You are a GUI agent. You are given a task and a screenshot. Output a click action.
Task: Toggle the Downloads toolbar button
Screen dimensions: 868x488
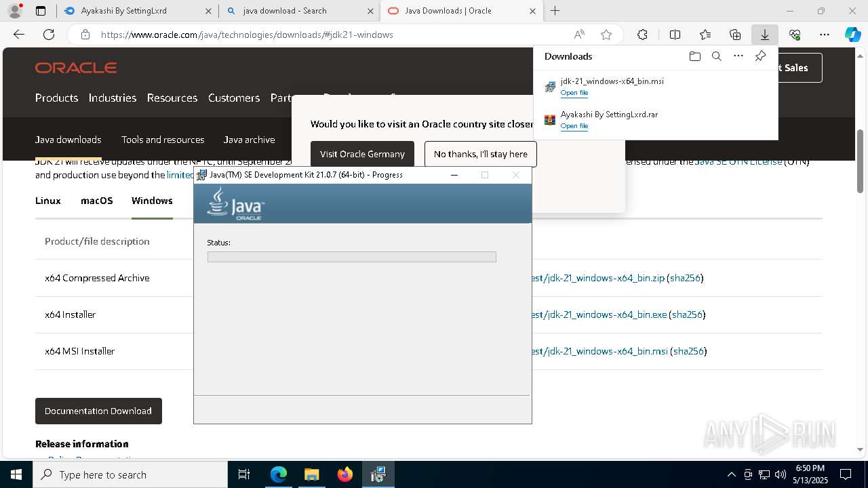point(764,35)
